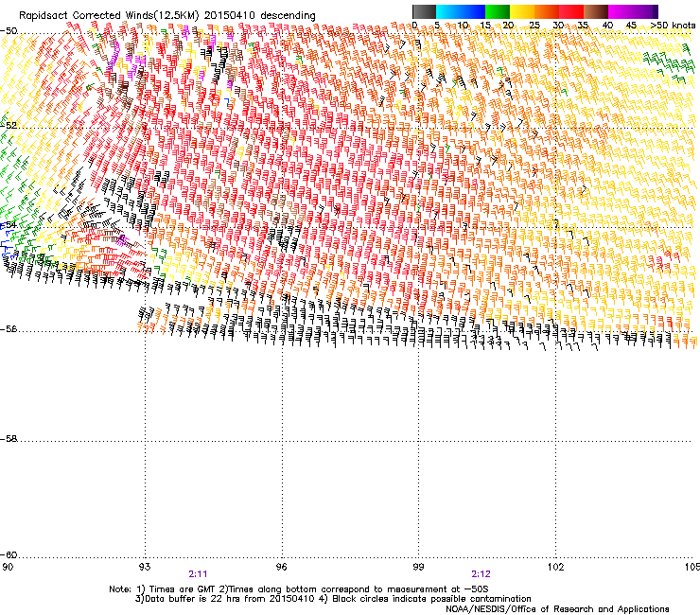Click the longitude label '93'

(x=145, y=567)
